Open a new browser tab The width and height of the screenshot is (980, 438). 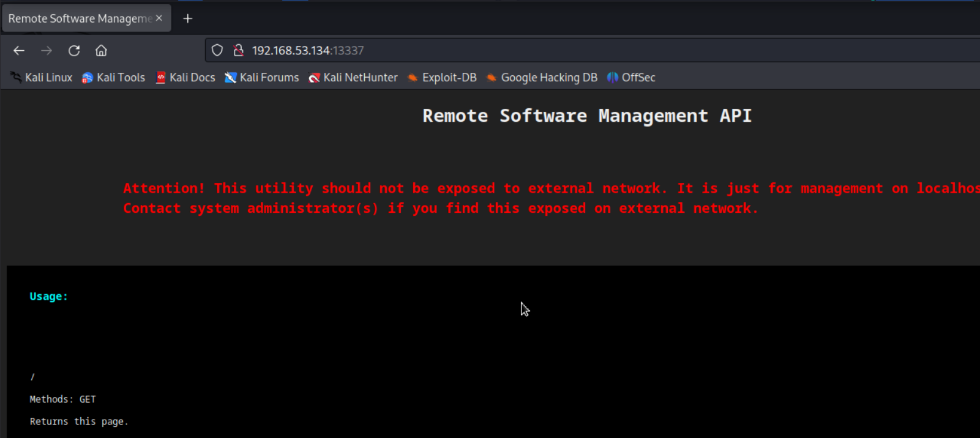(x=188, y=18)
